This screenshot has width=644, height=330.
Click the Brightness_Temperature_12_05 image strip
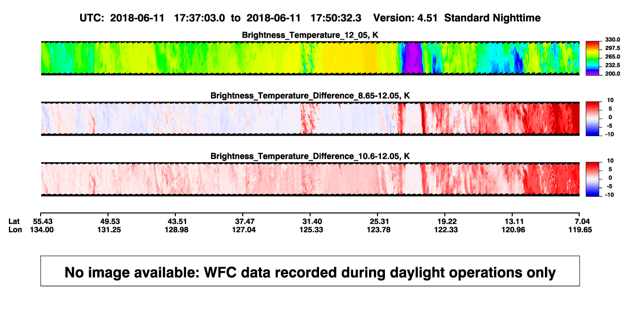pos(310,58)
